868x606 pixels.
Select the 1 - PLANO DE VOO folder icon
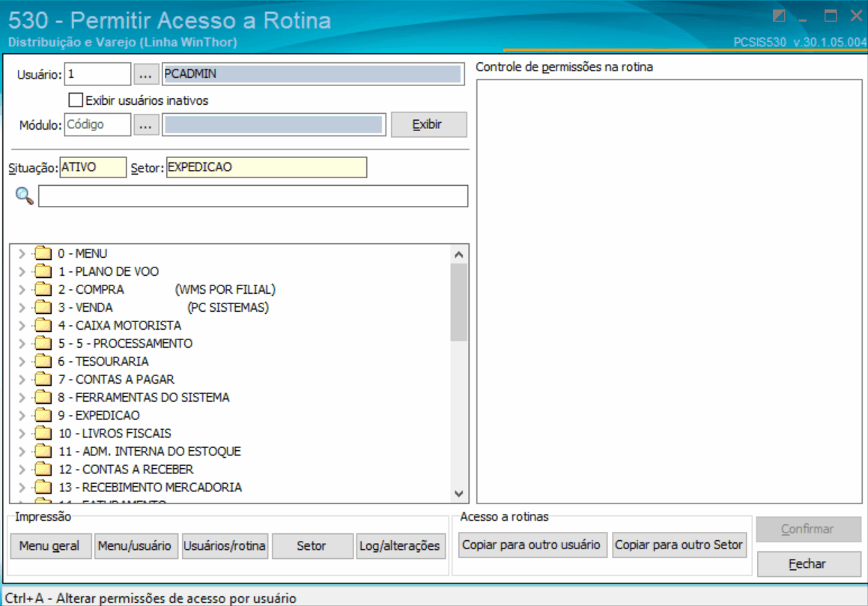[x=43, y=271]
